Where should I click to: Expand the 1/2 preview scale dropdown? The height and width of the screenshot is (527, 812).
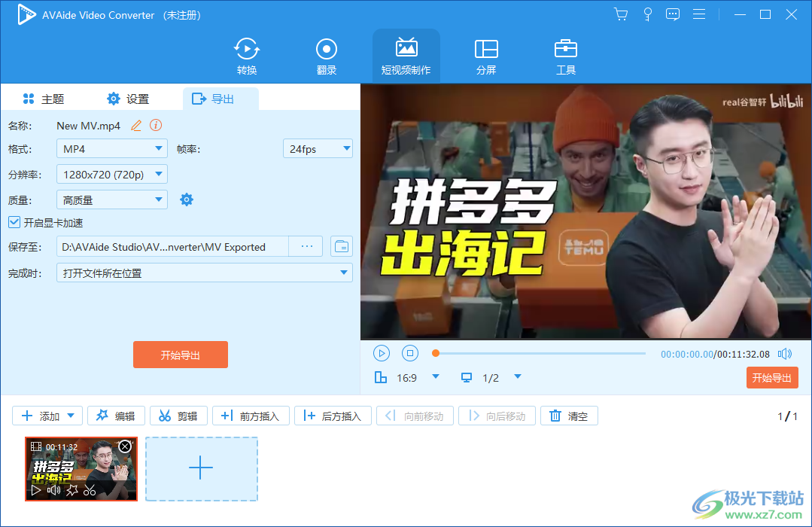[x=518, y=376]
